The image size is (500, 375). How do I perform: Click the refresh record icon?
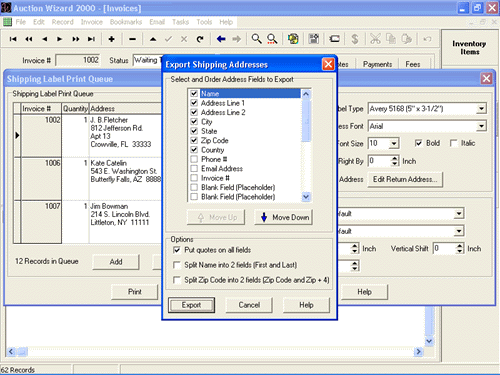pos(200,39)
